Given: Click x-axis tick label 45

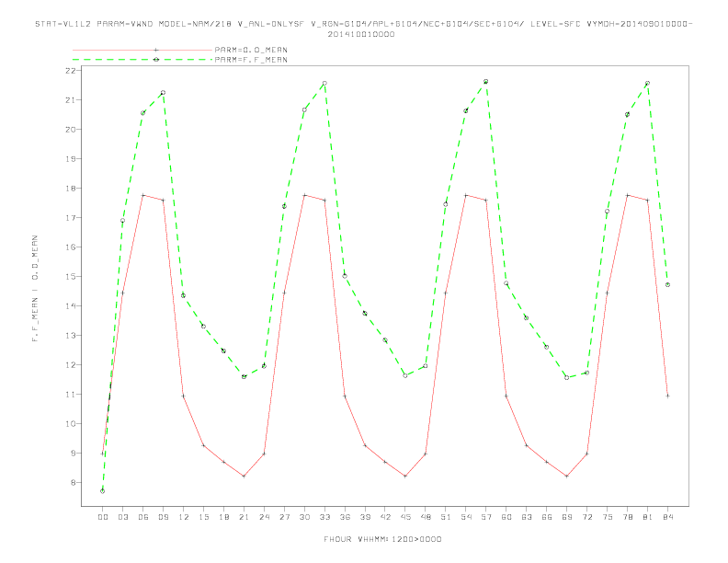Looking at the screenshot, I should point(405,517).
